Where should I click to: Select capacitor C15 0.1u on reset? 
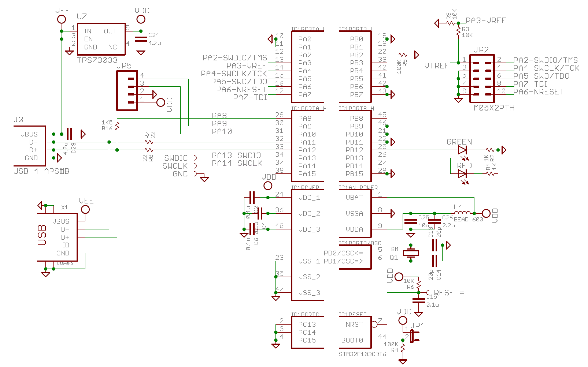[419, 301]
